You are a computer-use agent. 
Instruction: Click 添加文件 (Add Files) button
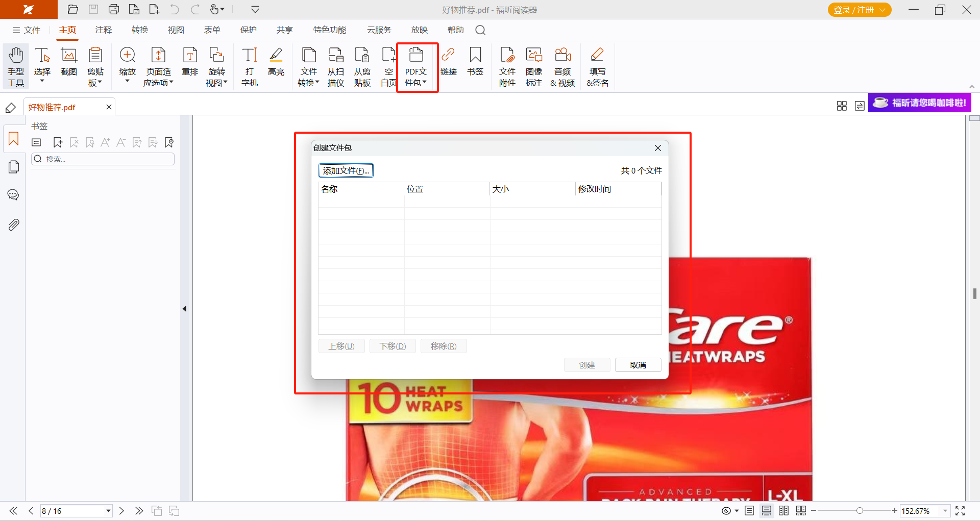point(346,170)
